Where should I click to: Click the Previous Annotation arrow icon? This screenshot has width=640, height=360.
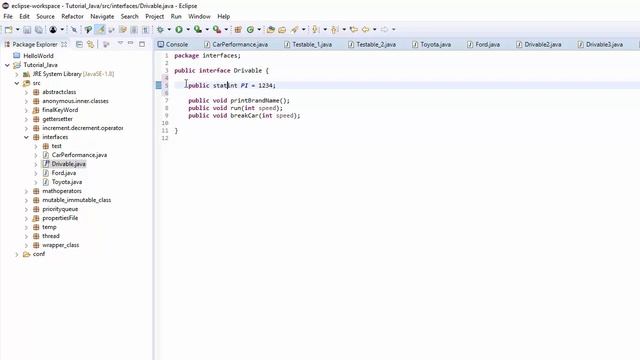click(x=334, y=29)
